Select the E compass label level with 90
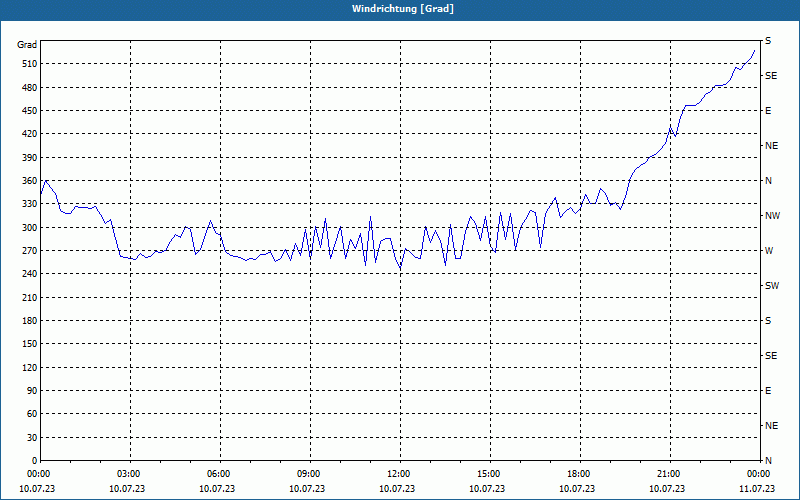 pyautogui.click(x=768, y=391)
